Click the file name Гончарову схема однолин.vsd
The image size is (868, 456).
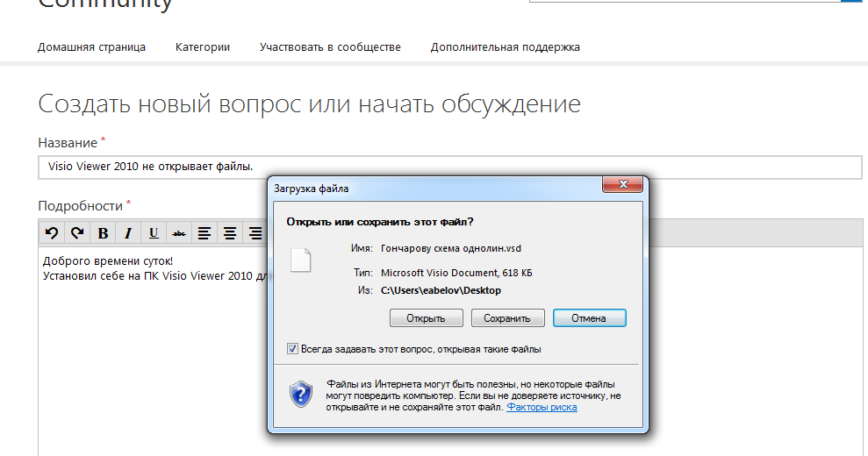[x=451, y=248]
